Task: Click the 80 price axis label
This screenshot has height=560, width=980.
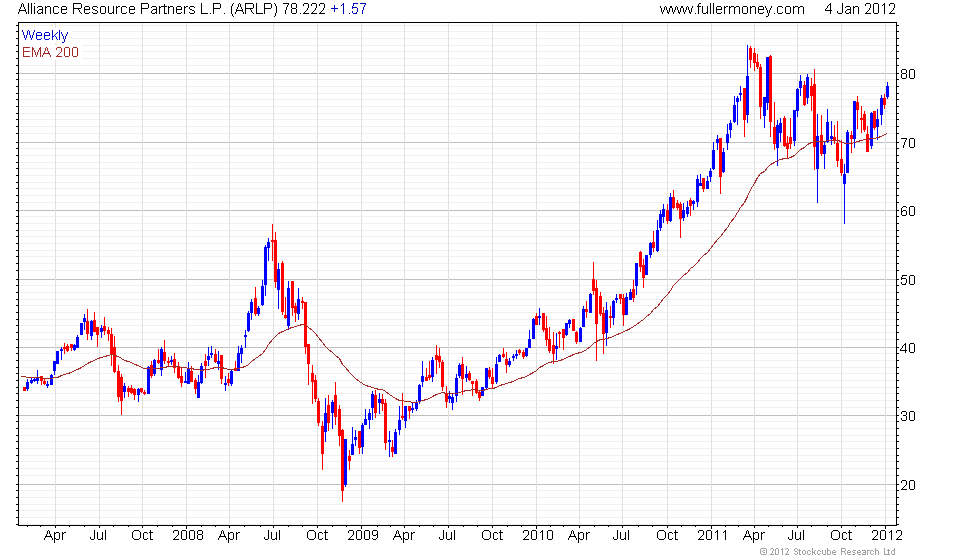Action: click(908, 74)
